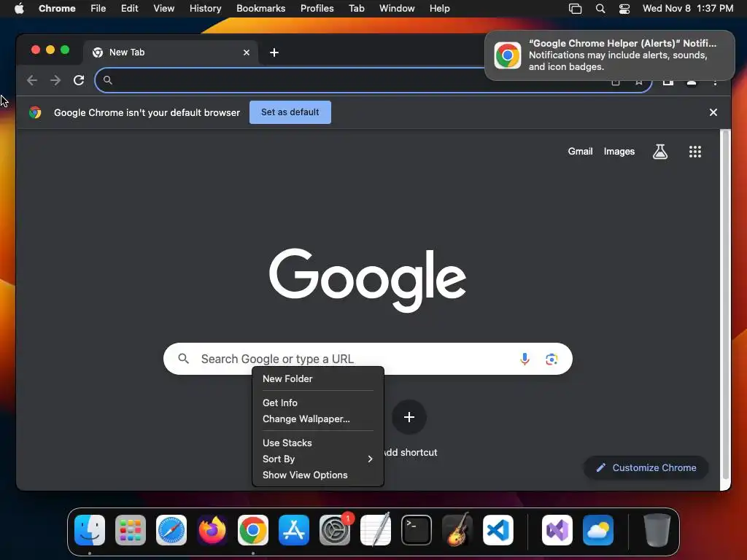Reload the current page
This screenshot has width=747, height=560.
click(79, 80)
